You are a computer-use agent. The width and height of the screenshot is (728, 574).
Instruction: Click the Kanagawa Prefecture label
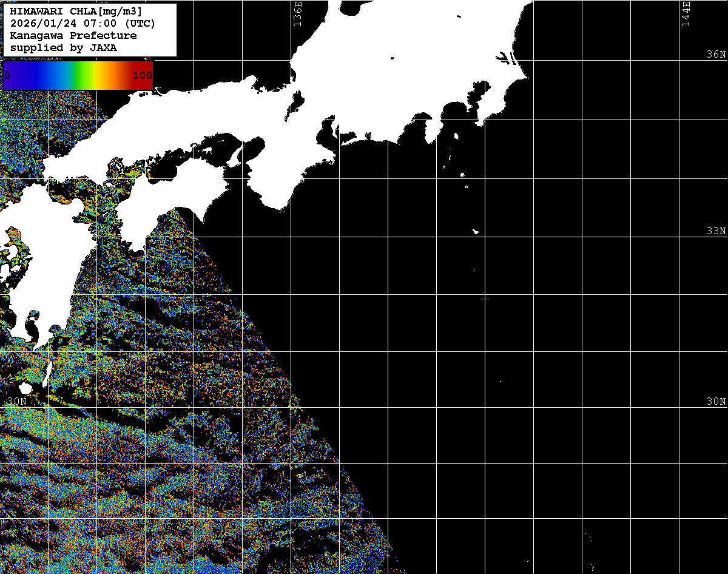click(73, 36)
